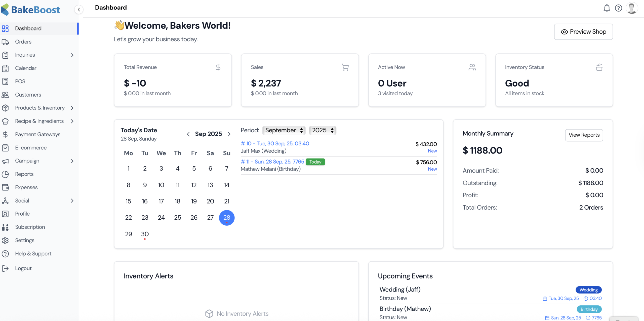Expand the Products & Inventory submenu

click(x=72, y=108)
